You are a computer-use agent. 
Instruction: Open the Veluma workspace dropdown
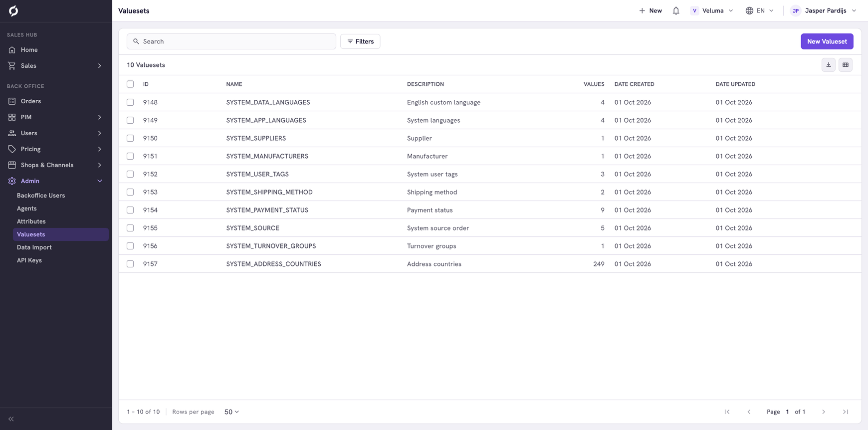coord(712,10)
